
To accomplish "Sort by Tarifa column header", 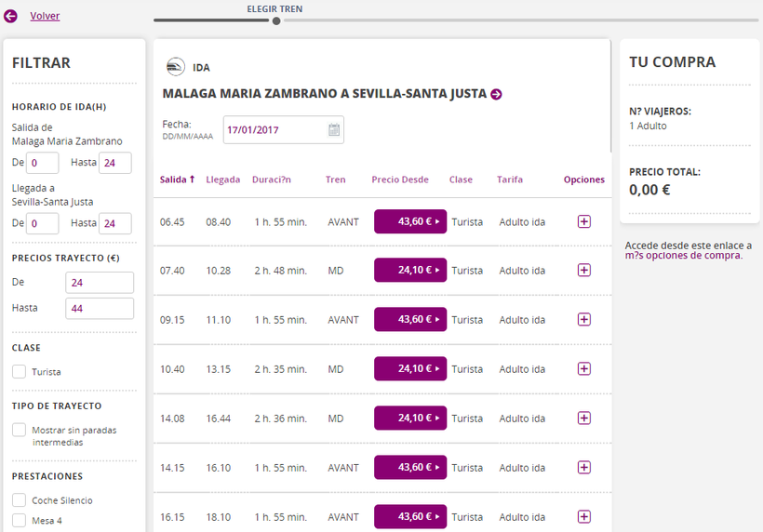I will tap(510, 180).
